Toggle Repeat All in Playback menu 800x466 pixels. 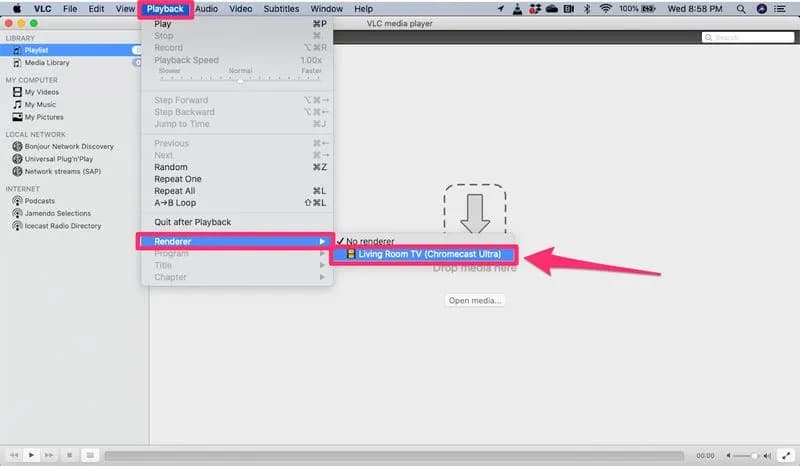[175, 190]
